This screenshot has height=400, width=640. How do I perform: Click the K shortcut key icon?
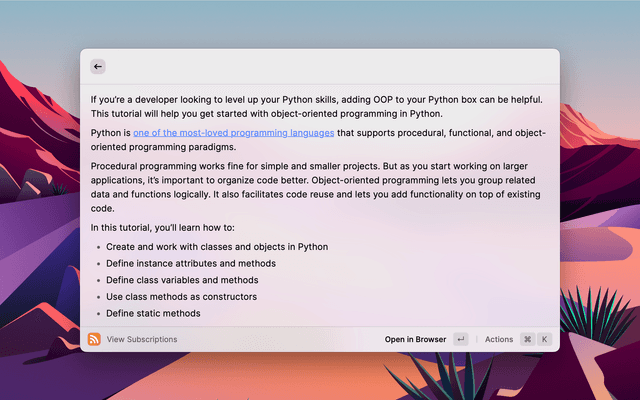(x=544, y=339)
